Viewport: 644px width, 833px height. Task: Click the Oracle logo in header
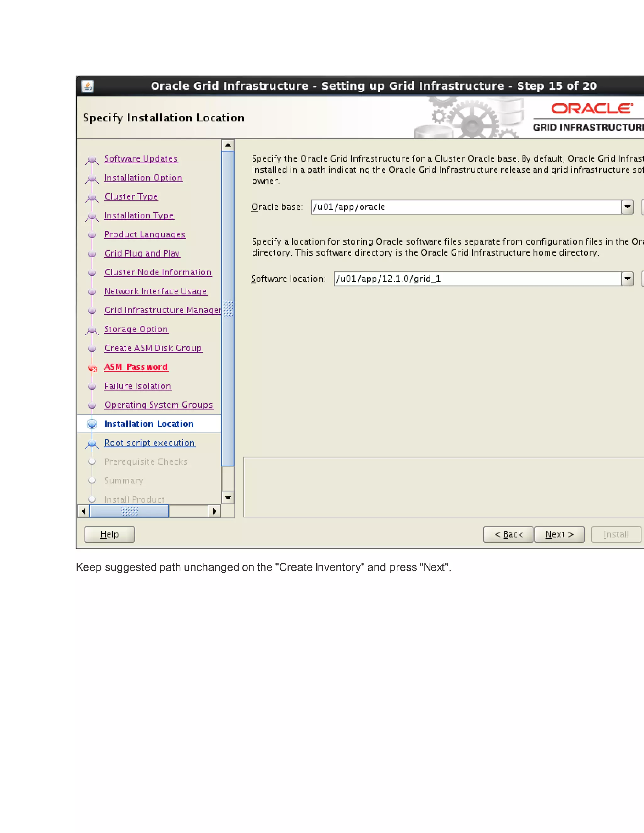592,109
